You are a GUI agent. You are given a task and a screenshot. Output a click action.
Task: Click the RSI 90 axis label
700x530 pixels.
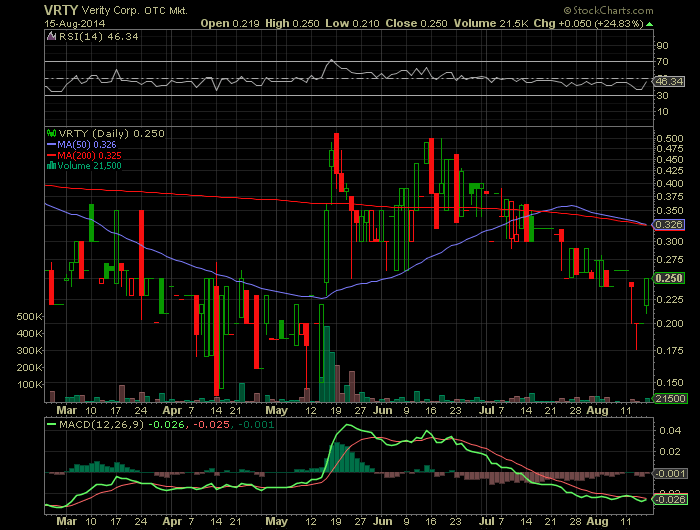click(x=662, y=46)
